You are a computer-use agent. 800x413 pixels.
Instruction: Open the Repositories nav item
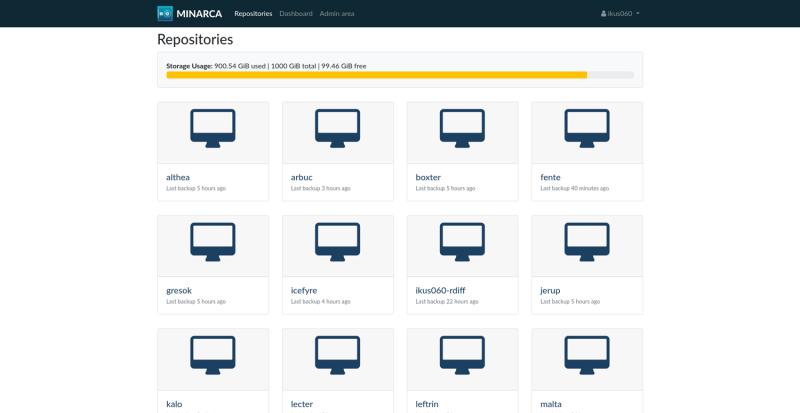pyautogui.click(x=253, y=14)
